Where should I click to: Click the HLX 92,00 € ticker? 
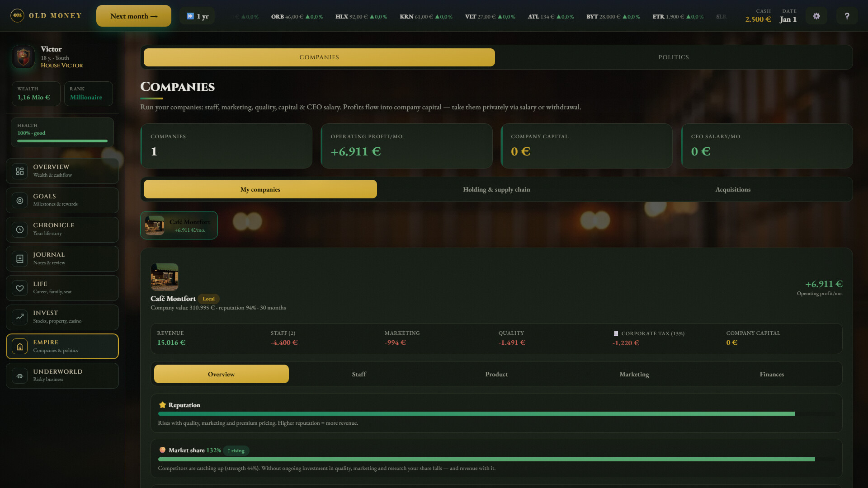point(361,17)
